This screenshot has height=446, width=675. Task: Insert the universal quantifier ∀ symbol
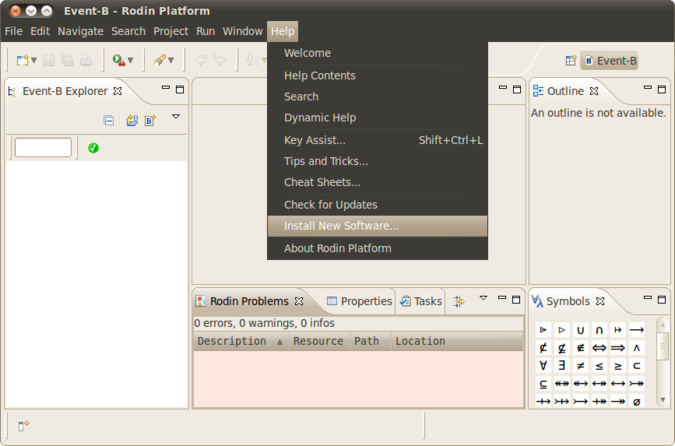543,365
